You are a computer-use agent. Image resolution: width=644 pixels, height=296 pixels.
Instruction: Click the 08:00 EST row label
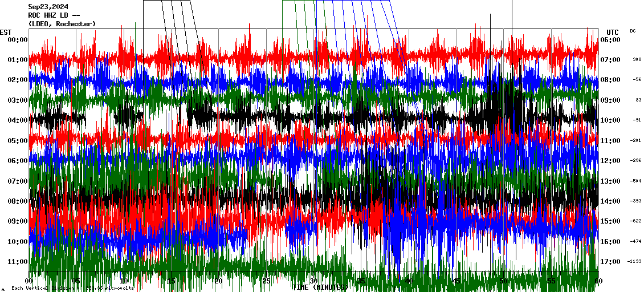18,201
